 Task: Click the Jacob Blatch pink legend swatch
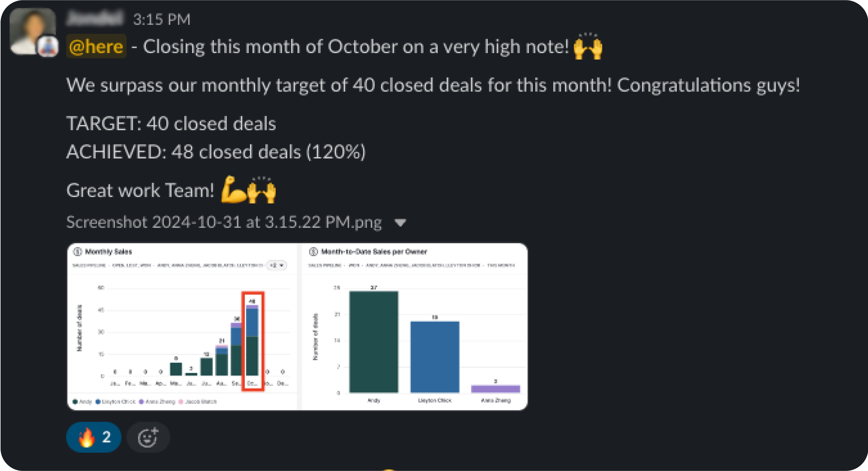click(181, 402)
